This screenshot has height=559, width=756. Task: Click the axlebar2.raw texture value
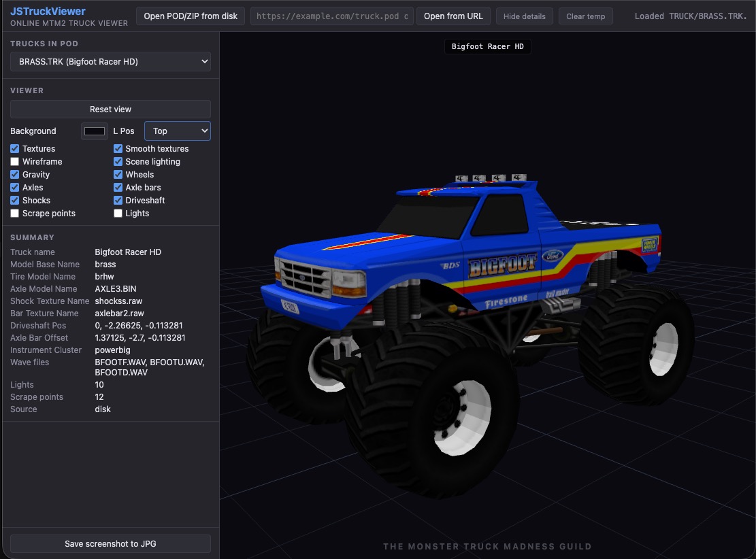coord(119,314)
